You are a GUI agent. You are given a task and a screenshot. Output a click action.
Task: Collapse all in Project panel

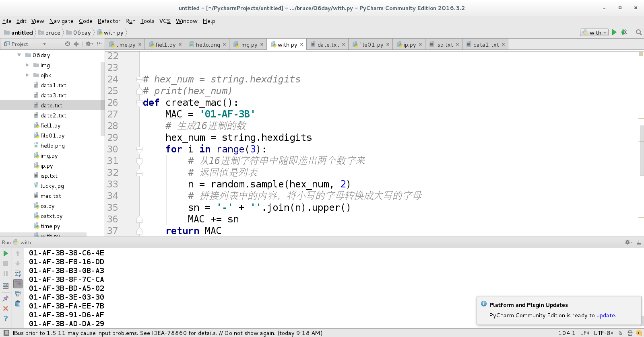point(76,44)
